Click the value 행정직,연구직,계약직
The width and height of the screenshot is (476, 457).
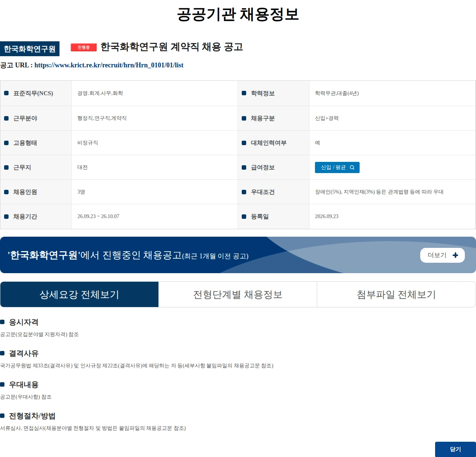[102, 118]
